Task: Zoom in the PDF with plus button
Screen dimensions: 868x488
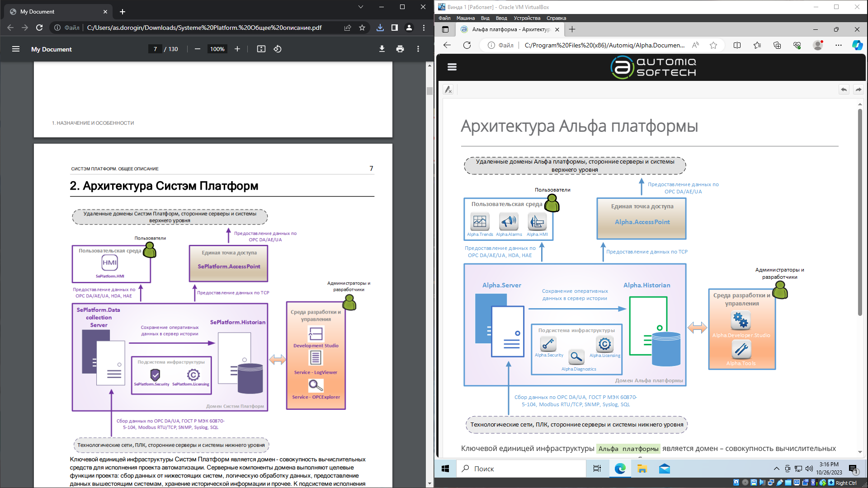Action: (237, 49)
